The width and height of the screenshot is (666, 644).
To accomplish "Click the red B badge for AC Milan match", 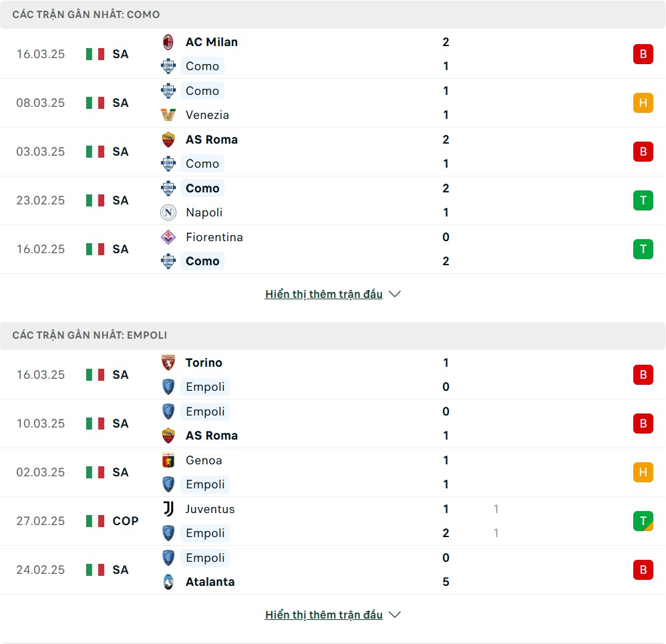I will click(643, 54).
